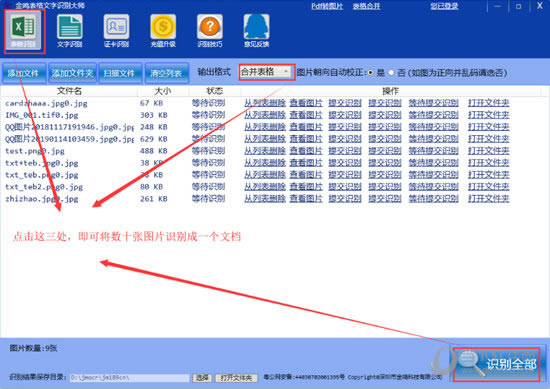Screen dimensions: 550x389
Task: Select file IMG_001.tif0.jpg in the list
Action: 42,115
